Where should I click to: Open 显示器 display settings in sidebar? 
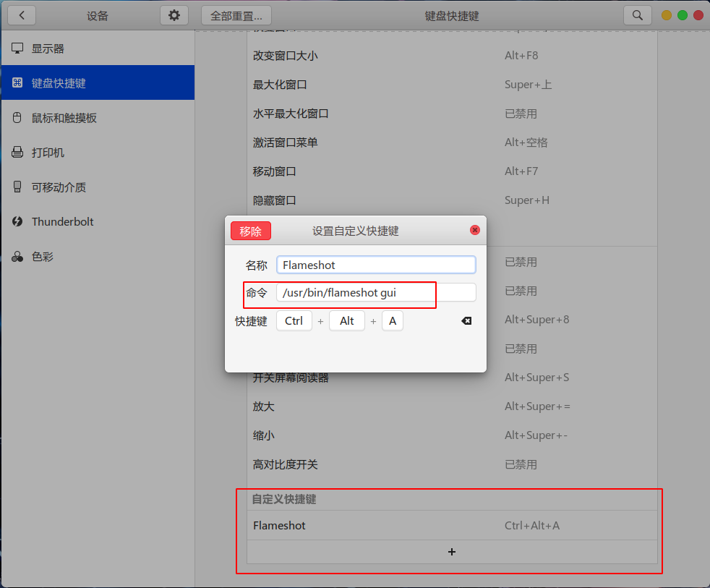click(98, 48)
